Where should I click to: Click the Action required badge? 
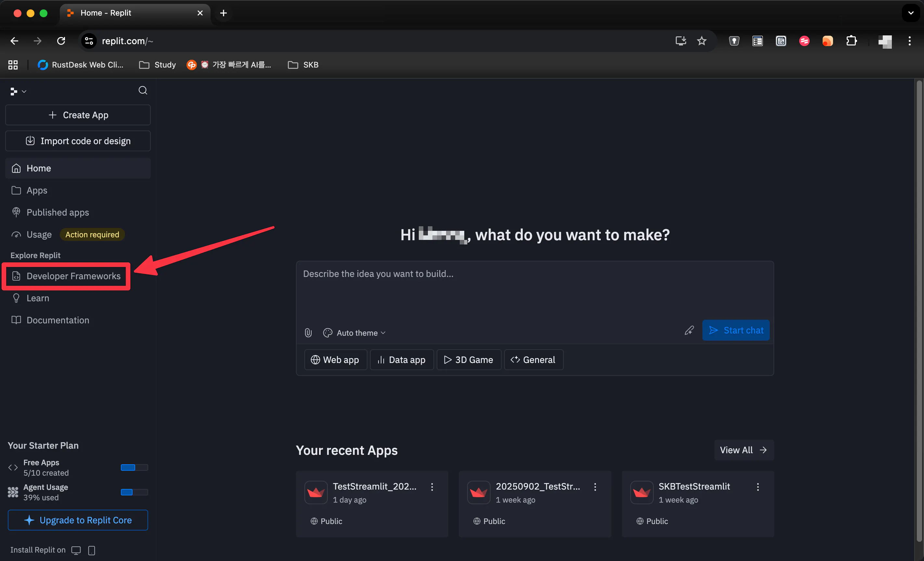pos(92,235)
